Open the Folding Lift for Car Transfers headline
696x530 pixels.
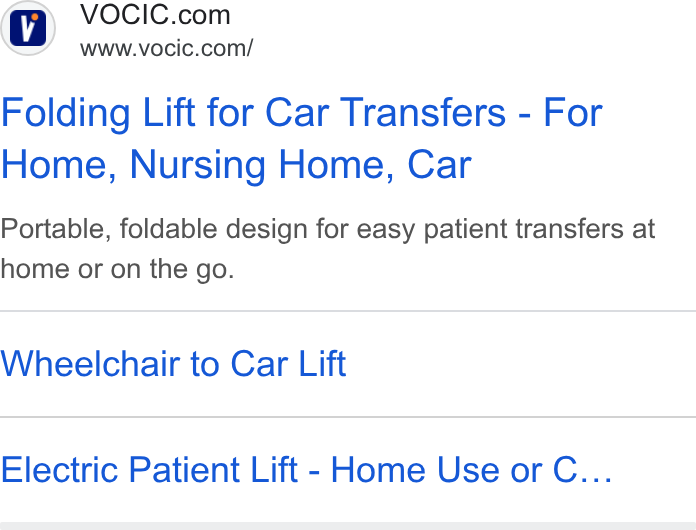302,138
